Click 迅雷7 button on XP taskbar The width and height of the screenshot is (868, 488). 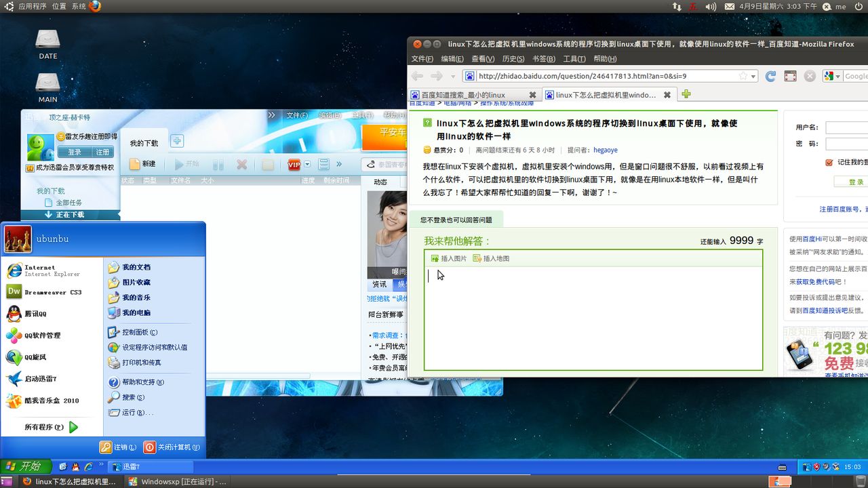(x=151, y=467)
